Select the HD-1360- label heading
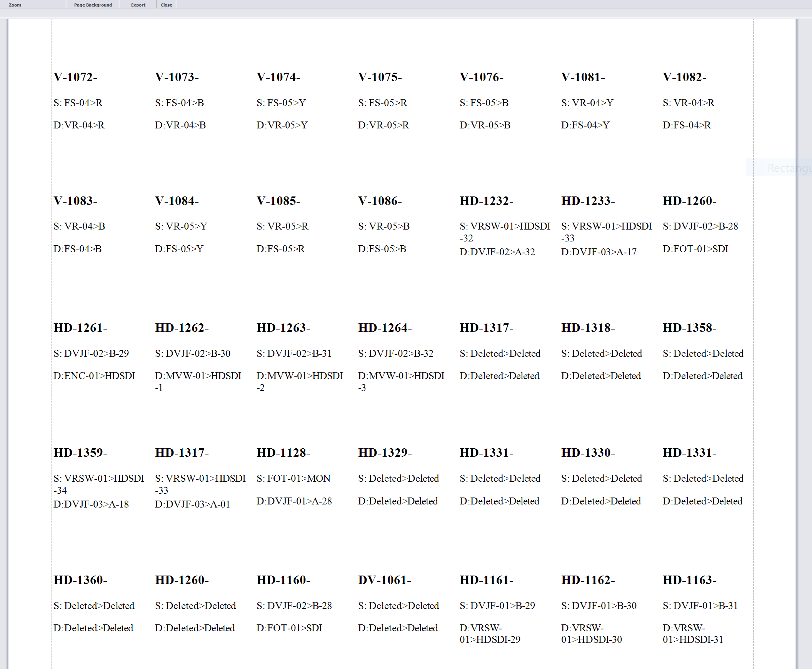This screenshot has width=812, height=669. [x=80, y=580]
